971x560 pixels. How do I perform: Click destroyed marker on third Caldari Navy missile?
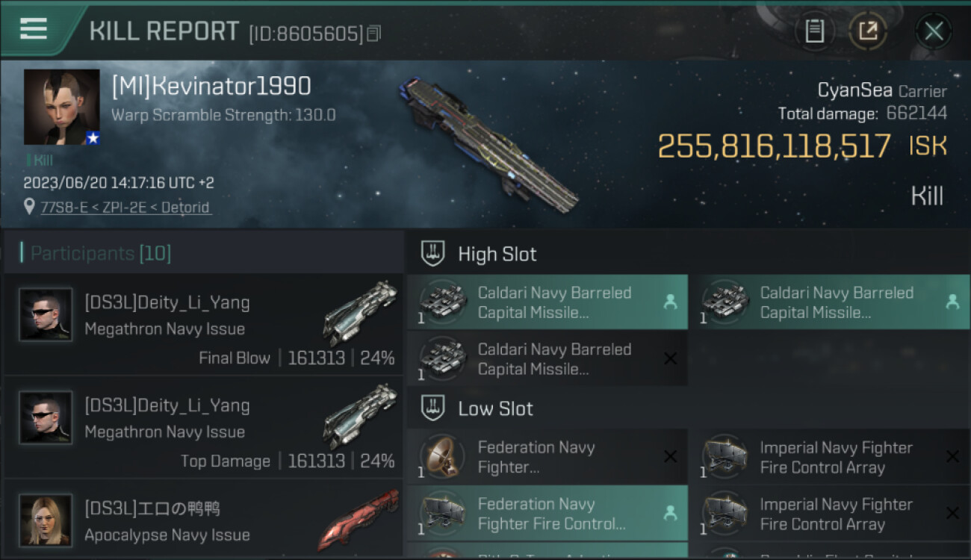tap(670, 359)
